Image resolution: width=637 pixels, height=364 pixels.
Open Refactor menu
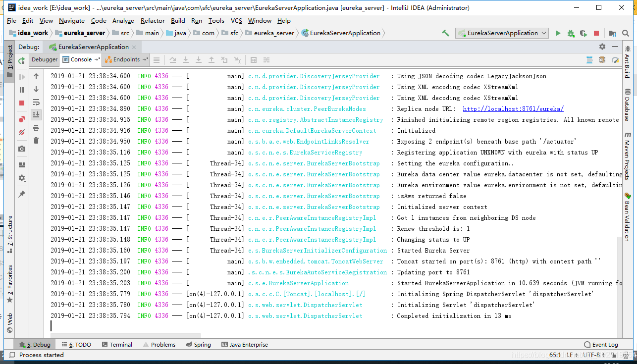click(x=153, y=20)
